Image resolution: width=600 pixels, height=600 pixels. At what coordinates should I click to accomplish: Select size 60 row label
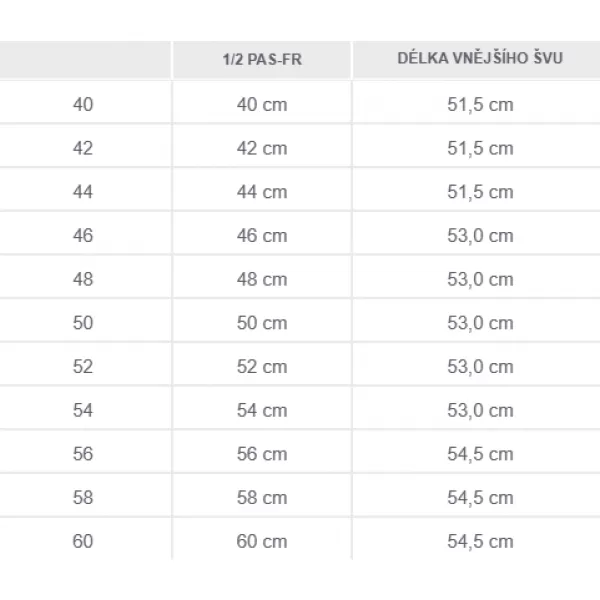point(83,541)
